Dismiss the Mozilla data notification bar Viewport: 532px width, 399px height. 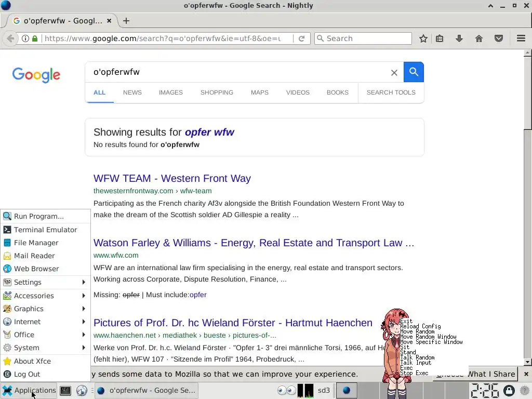[x=526, y=374]
